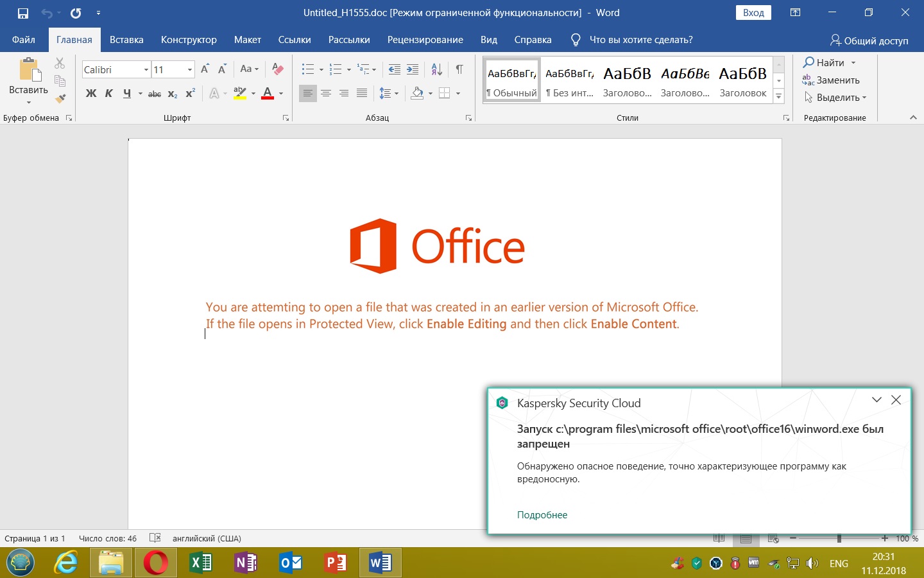The height and width of the screenshot is (578, 924).
Task: Open the multilevel list icon
Action: (363, 69)
